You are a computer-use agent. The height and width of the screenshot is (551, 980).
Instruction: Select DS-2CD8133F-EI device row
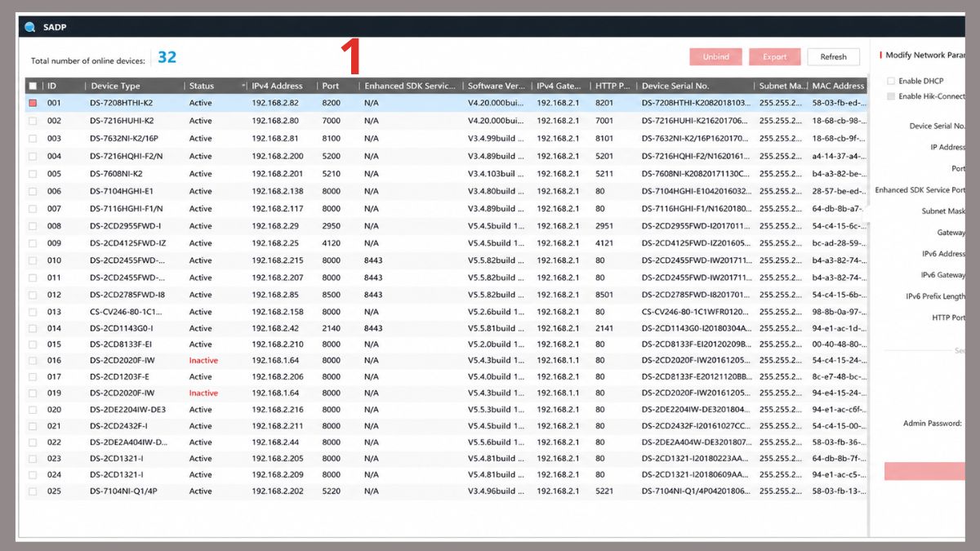click(445, 344)
